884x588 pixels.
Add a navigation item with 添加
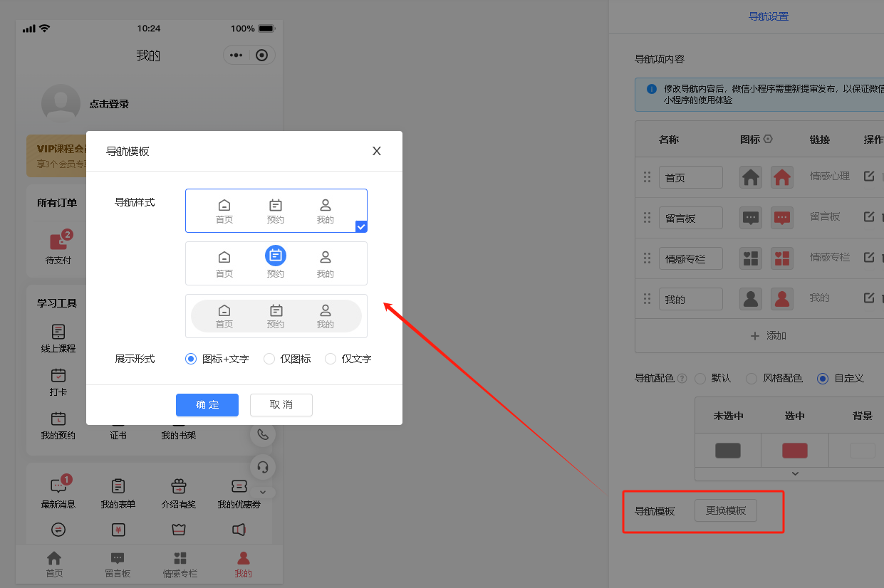point(768,335)
